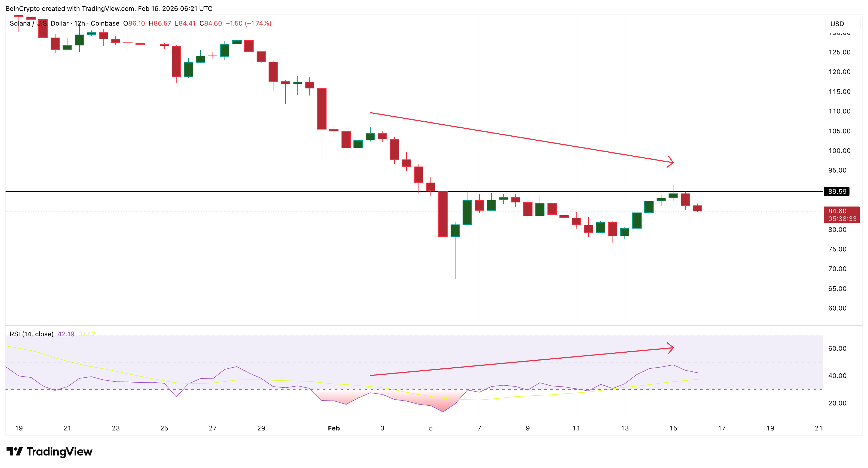
Task: Click the purple RSI value 42.19
Action: [x=66, y=334]
